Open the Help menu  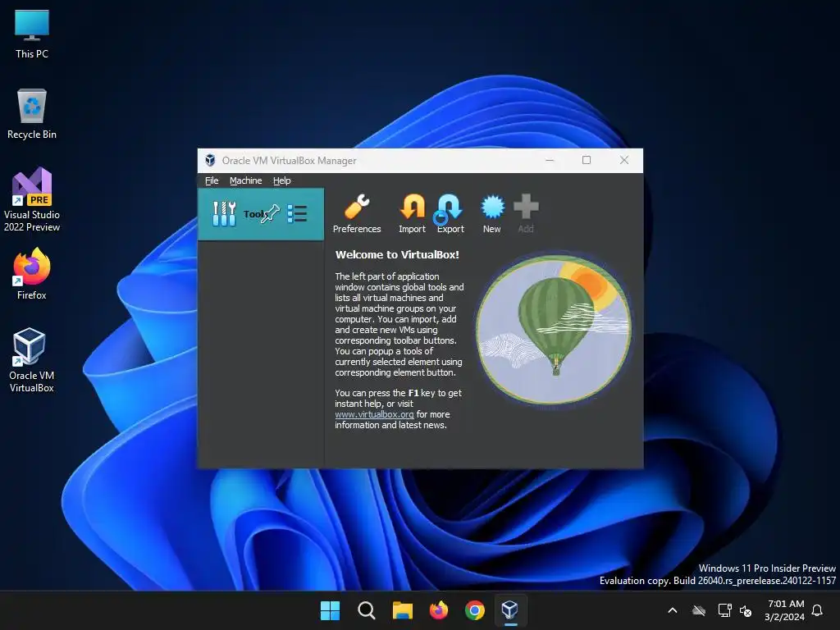coord(282,180)
